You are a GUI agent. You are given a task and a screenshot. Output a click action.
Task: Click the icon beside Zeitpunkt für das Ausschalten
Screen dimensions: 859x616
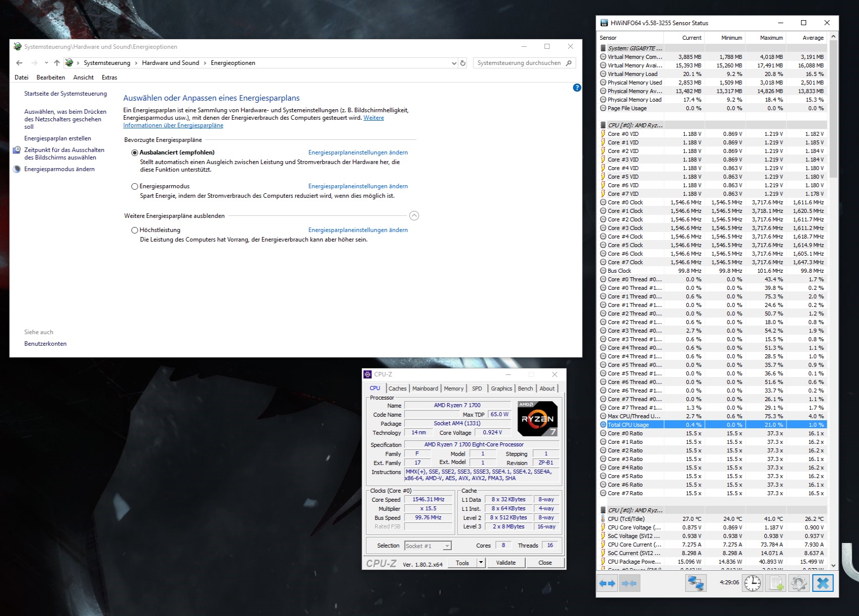click(x=17, y=150)
